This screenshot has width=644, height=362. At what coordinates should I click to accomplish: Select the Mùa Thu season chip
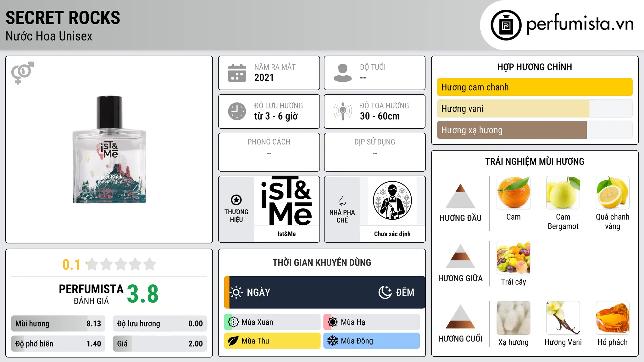click(272, 341)
